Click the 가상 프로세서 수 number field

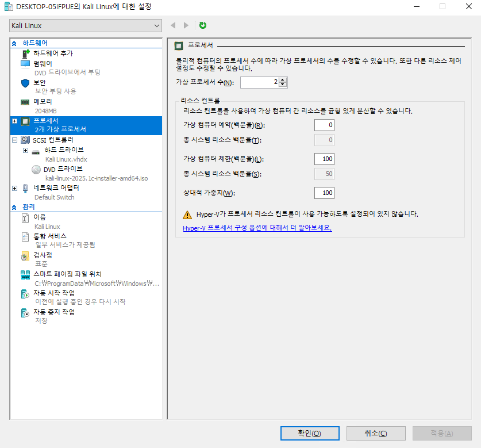(x=260, y=82)
